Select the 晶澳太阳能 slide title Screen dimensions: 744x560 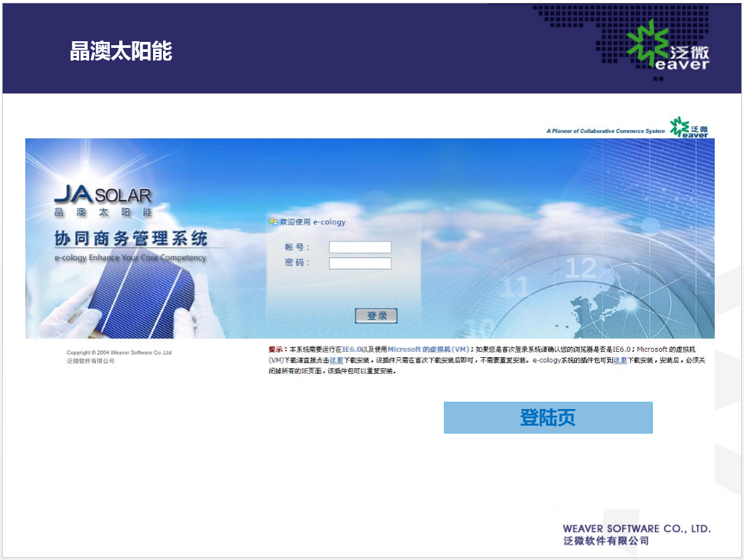click(x=121, y=51)
